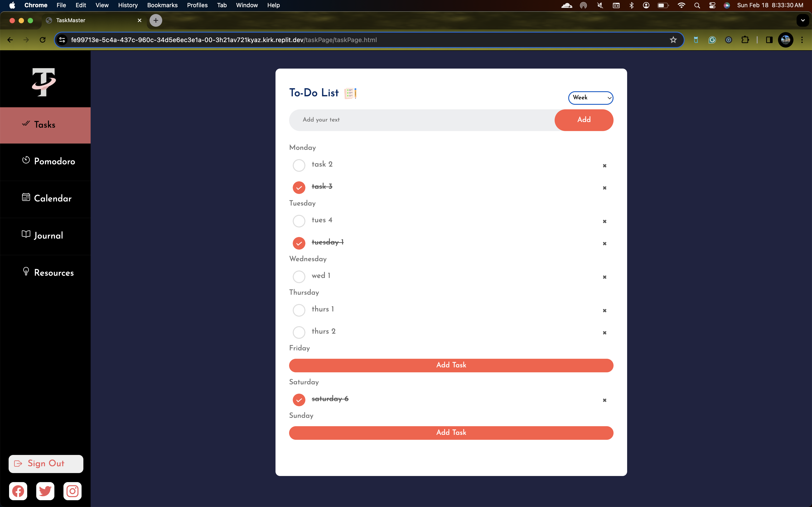Click the Facebook icon in sidebar
This screenshot has width=812, height=507.
click(x=18, y=491)
